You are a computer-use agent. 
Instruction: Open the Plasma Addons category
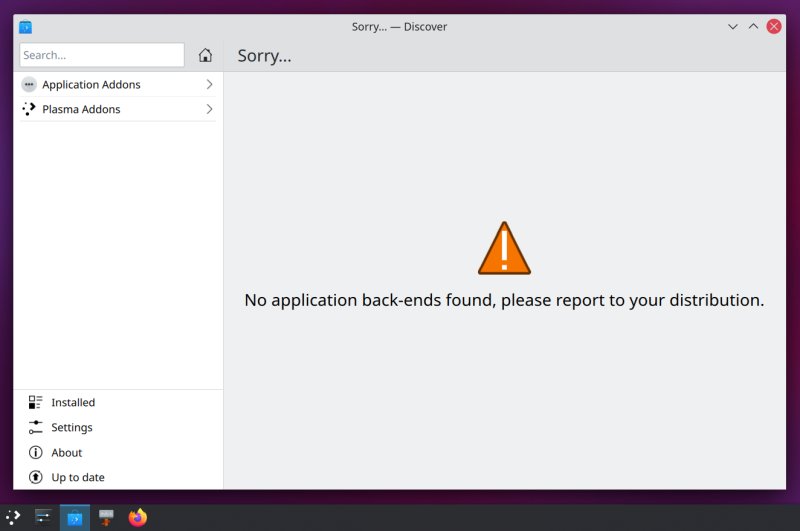117,109
